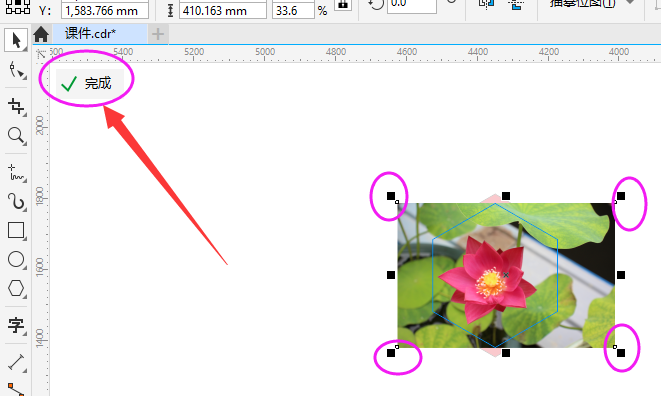Click the left-middle selection handle
This screenshot has width=661, height=396.
coord(391,275)
